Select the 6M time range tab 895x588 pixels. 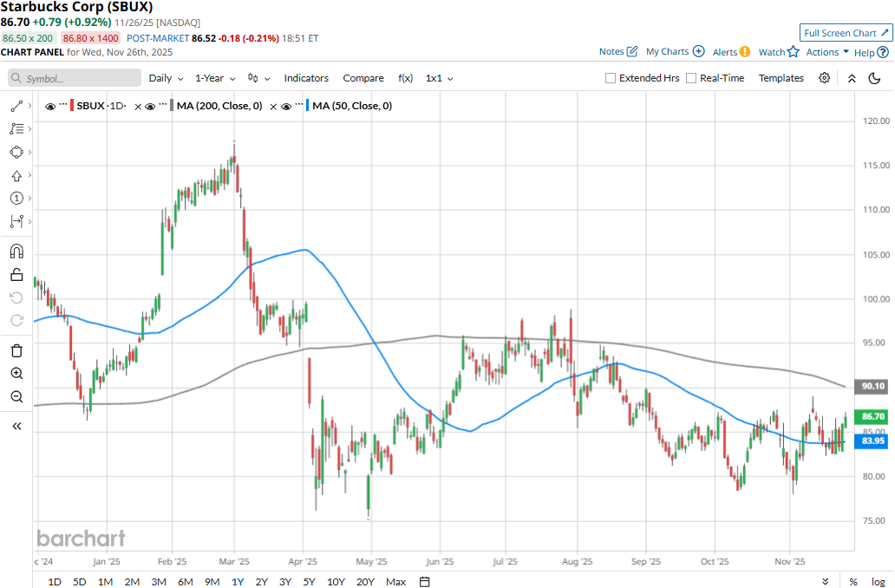186,581
